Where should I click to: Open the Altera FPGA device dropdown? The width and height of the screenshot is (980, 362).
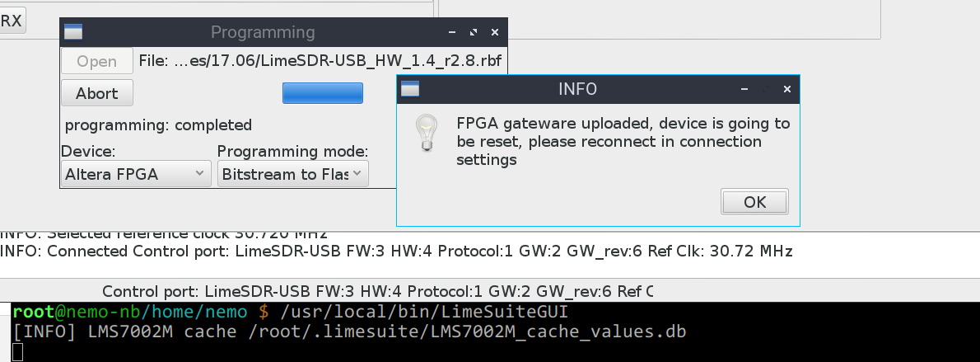[136, 173]
